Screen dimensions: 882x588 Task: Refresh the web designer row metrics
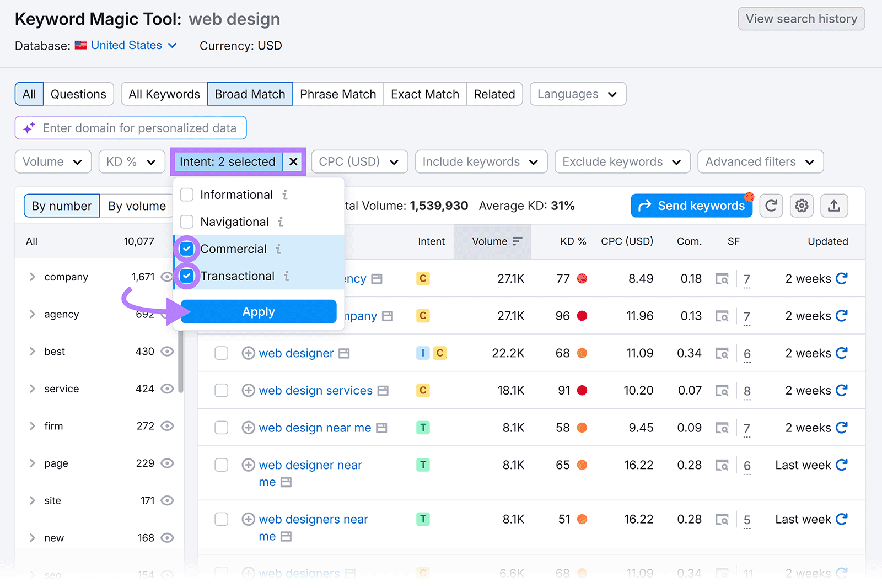[841, 353]
